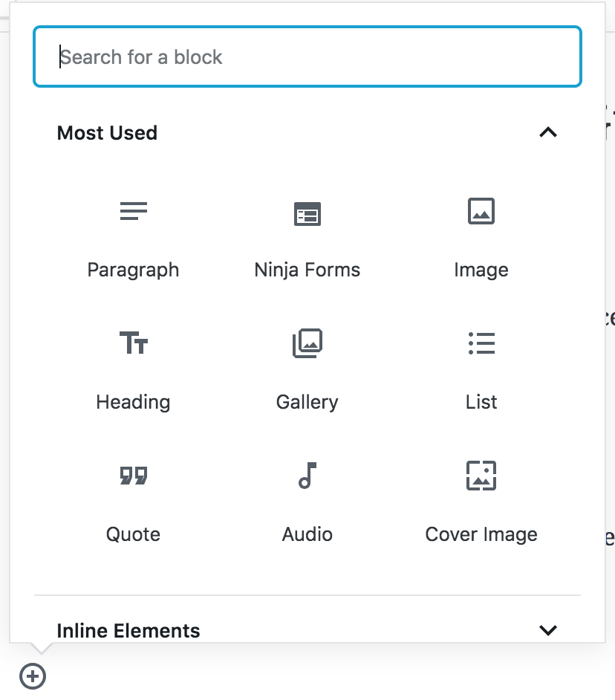
Task: Pick the Cover Image block icon
Action: coord(481,476)
